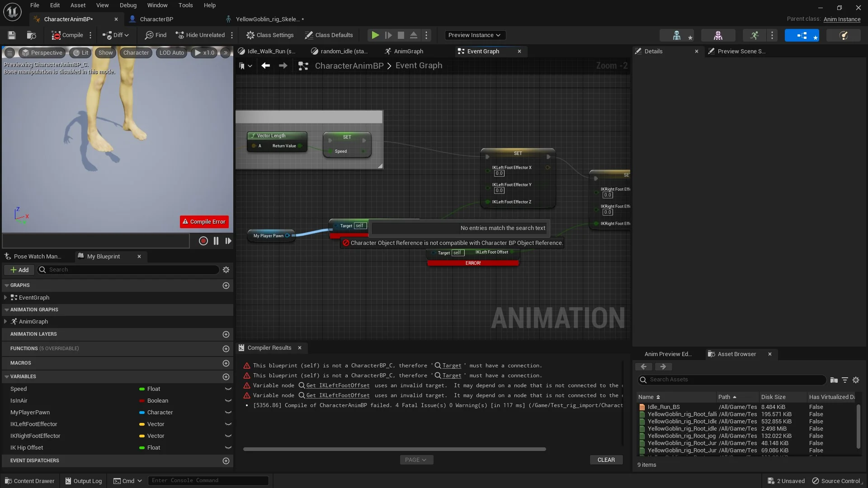The image size is (868, 488).
Task: Switch to Skeleton editor mode icon
Action: pyautogui.click(x=677, y=35)
